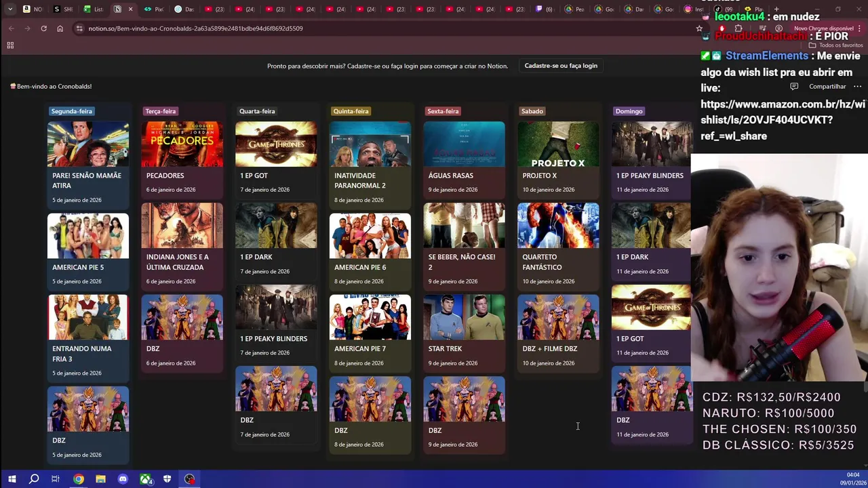The image size is (868, 488).
Task: Click the Compartilhar button
Action: click(827, 87)
